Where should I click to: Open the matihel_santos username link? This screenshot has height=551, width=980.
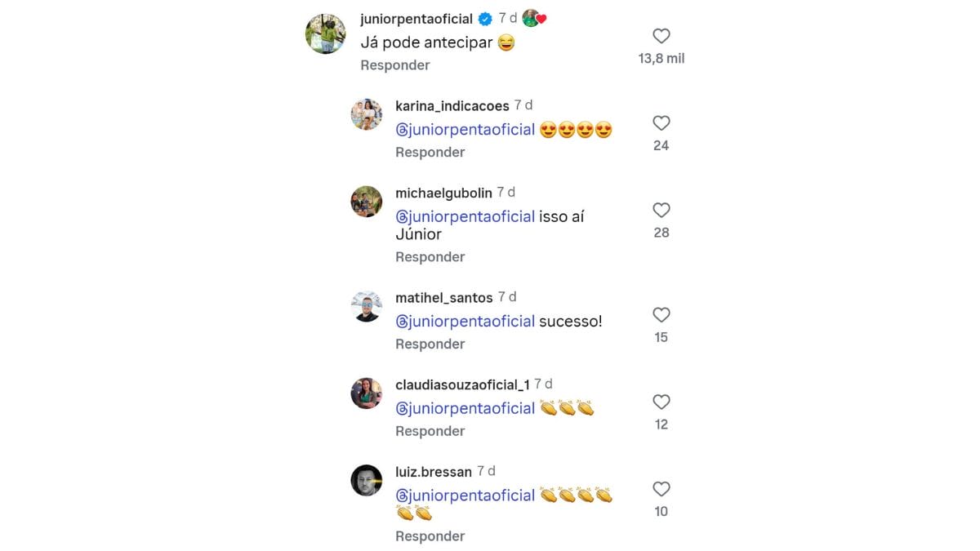tap(443, 298)
